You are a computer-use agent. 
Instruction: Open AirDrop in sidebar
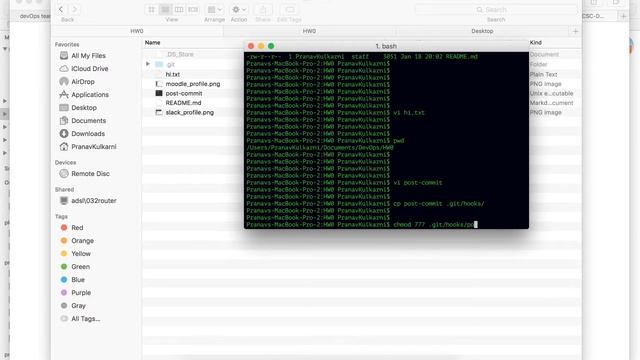pos(82,82)
